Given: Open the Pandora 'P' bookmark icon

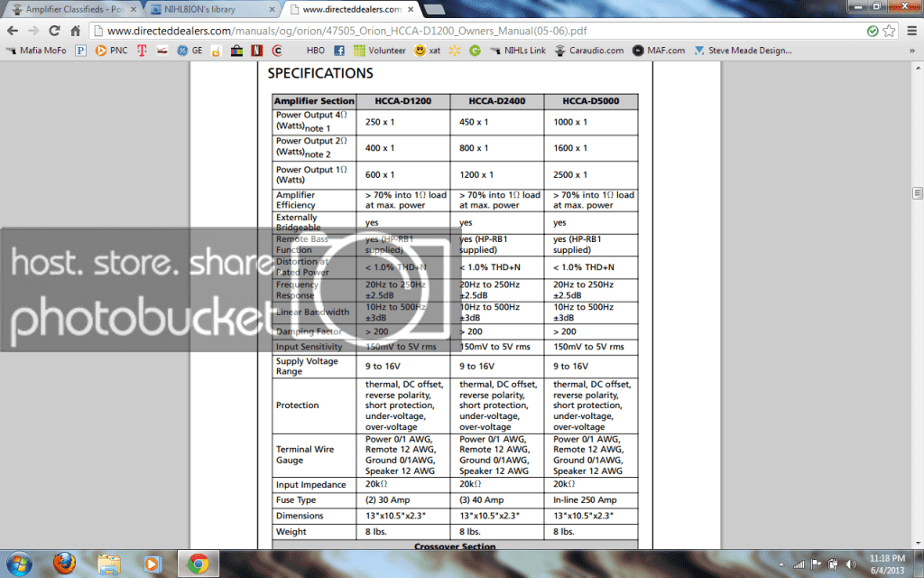Looking at the screenshot, I should pyautogui.click(x=80, y=51).
